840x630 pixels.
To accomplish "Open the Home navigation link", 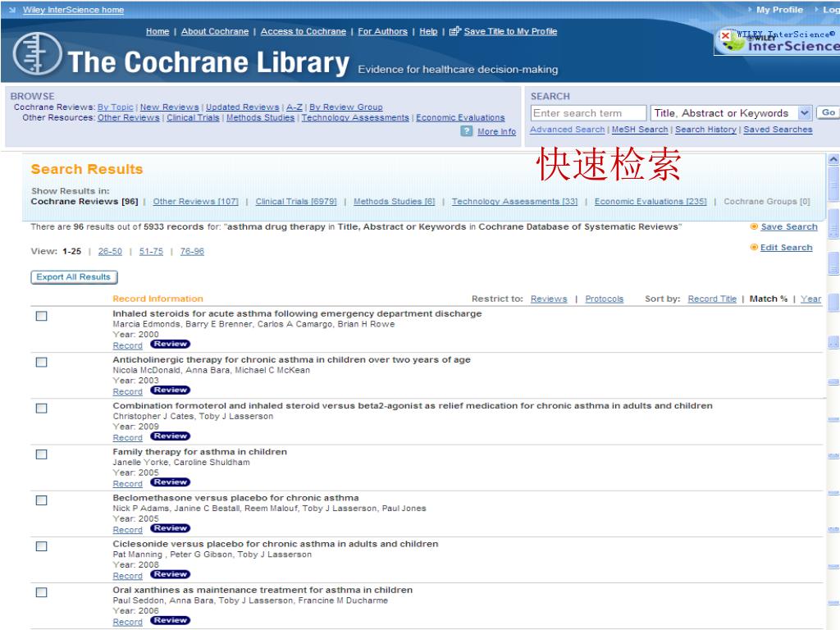I will [x=157, y=32].
